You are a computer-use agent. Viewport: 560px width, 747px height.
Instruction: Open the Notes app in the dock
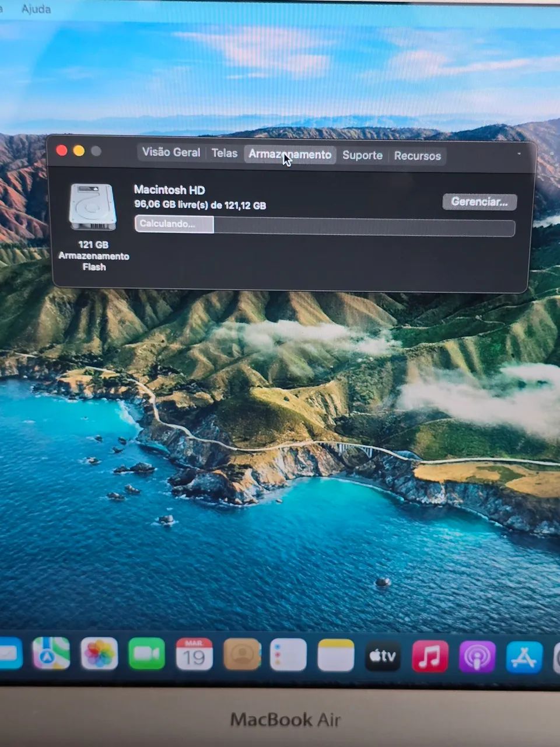335,655
